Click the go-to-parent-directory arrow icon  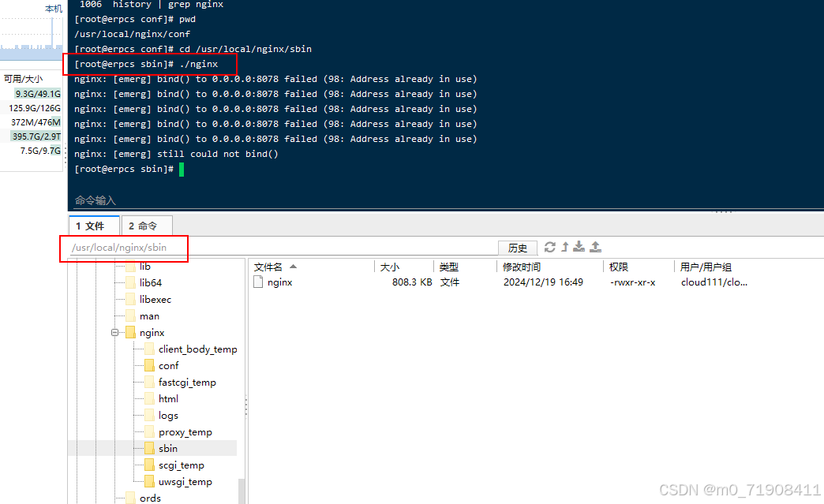(x=564, y=247)
